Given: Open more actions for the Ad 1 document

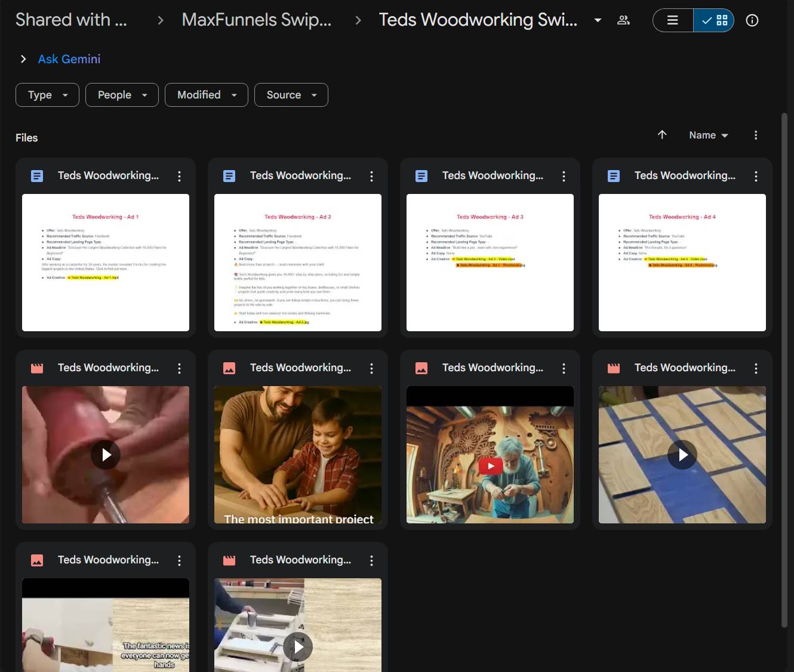Looking at the screenshot, I should [x=179, y=176].
